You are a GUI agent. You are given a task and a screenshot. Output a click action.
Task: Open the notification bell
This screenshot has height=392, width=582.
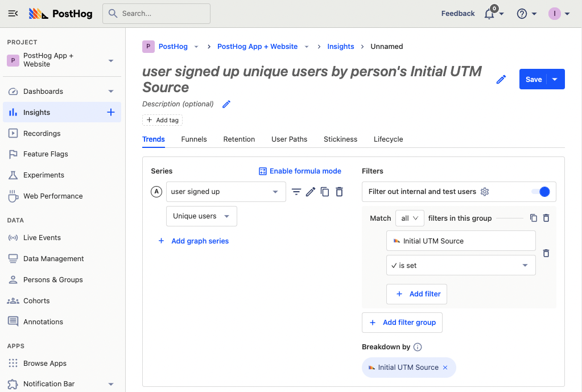pos(490,13)
